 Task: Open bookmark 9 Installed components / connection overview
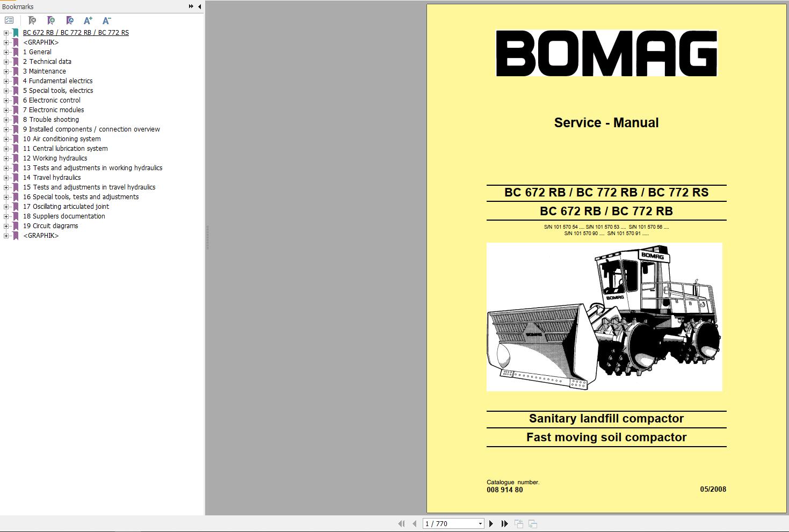[x=91, y=129]
